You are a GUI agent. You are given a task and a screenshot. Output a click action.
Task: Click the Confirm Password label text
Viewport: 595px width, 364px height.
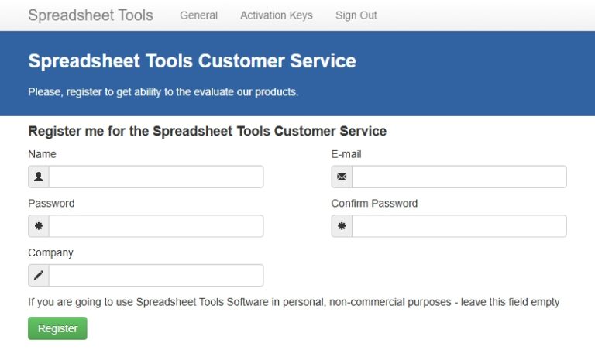coord(374,204)
